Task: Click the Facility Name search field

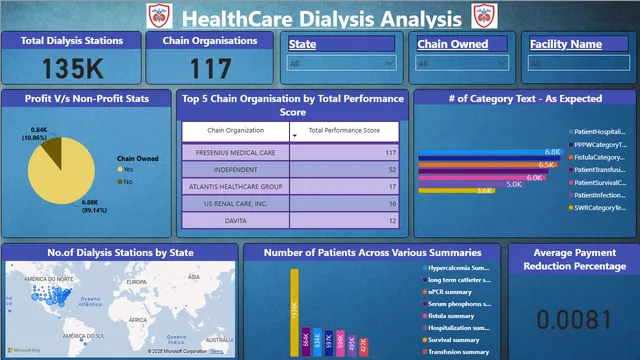Action: [579, 64]
